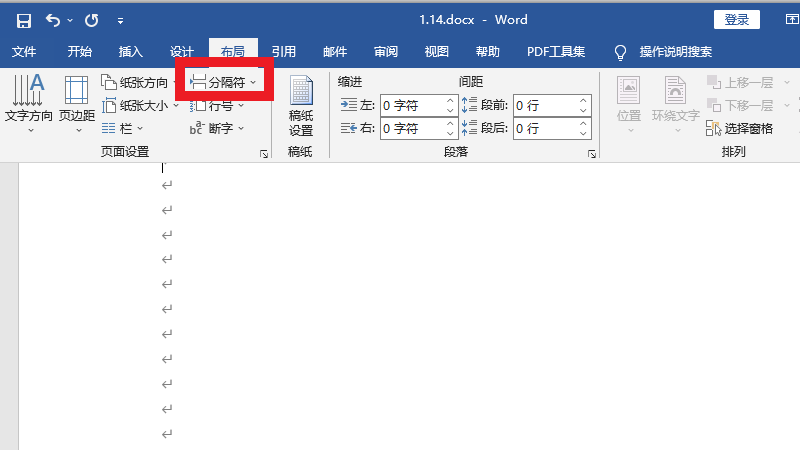
Task: Increase 段后 spacing with up arrow
Action: pos(583,124)
